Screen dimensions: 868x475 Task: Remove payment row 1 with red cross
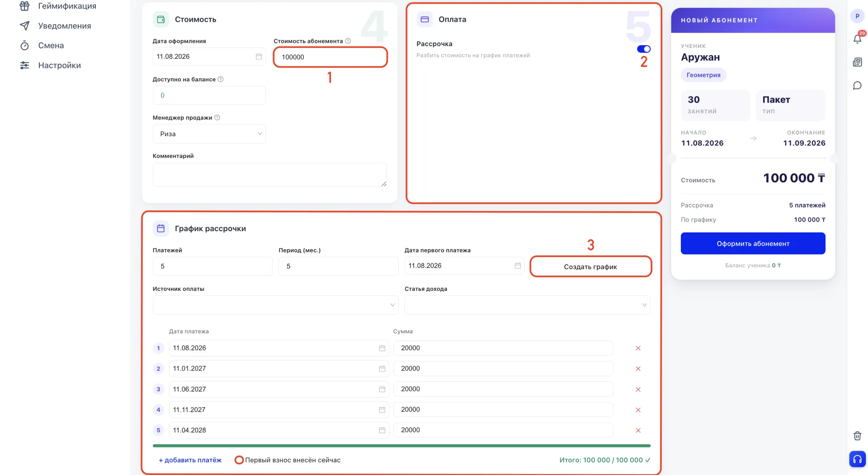pos(638,348)
